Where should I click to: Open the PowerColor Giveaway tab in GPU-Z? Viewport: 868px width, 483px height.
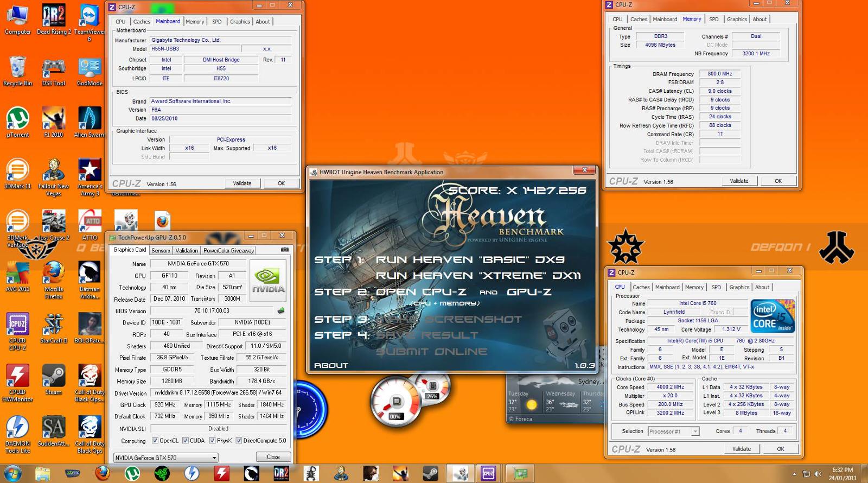coord(228,250)
